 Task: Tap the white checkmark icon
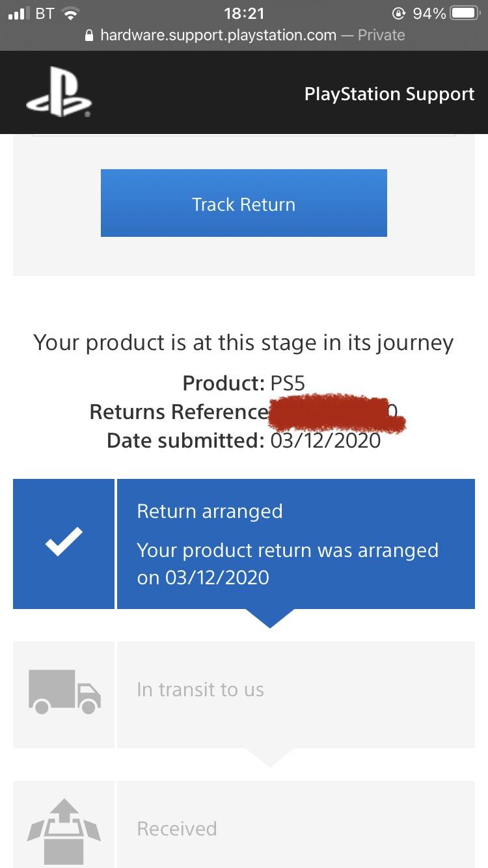[64, 543]
